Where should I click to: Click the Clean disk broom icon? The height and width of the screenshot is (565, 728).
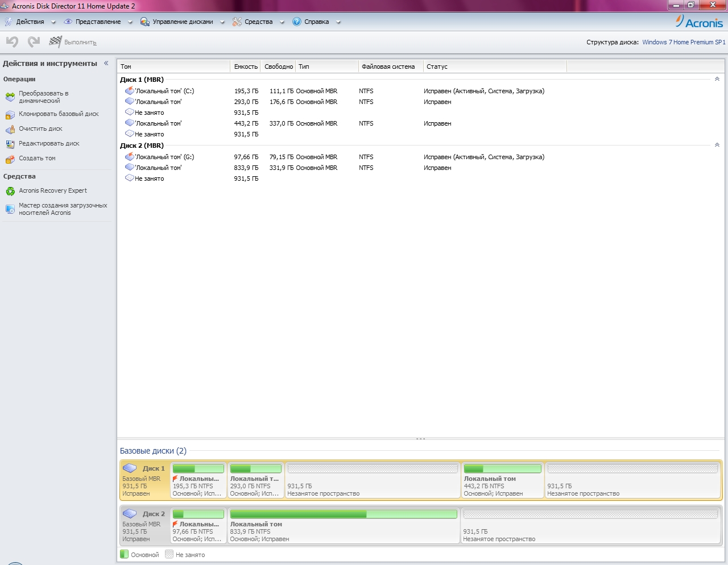tap(10, 129)
